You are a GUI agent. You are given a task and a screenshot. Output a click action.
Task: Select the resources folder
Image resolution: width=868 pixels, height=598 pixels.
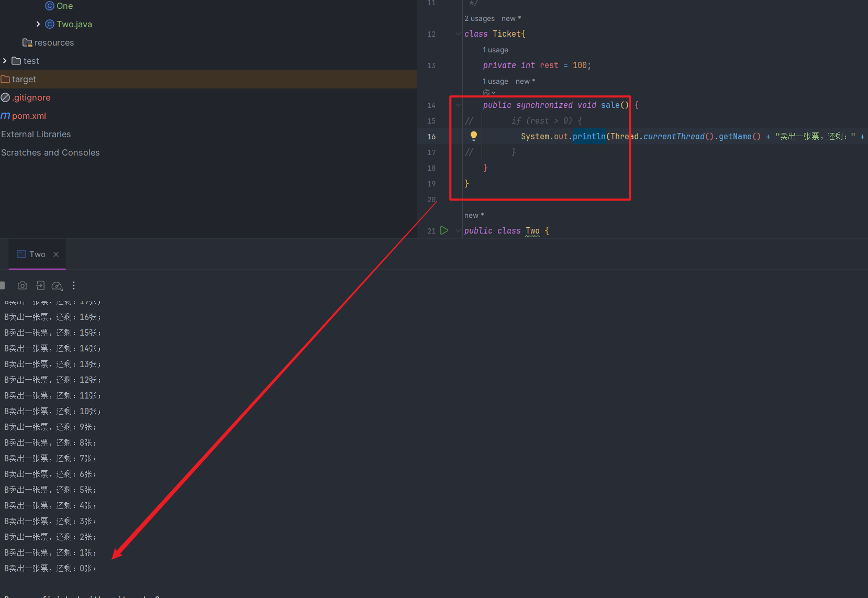click(x=54, y=42)
